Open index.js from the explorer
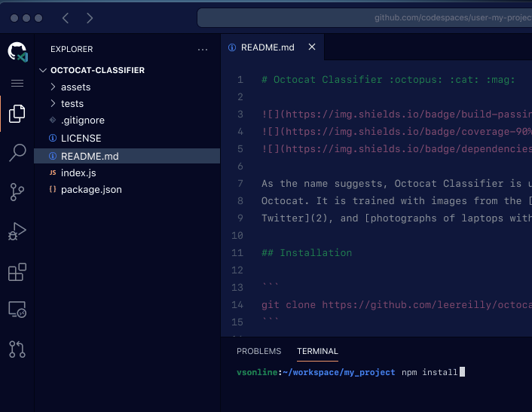This screenshot has height=412, width=532. point(127,173)
